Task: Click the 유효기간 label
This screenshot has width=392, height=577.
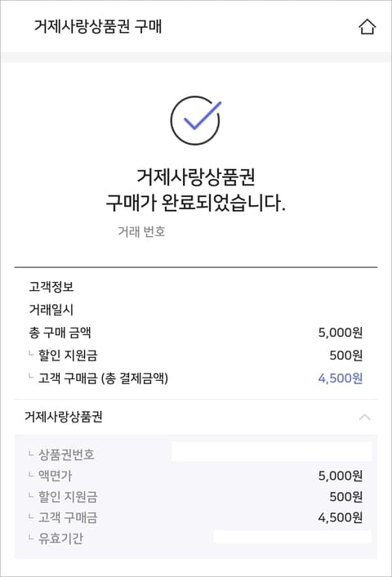Action: click(x=60, y=539)
